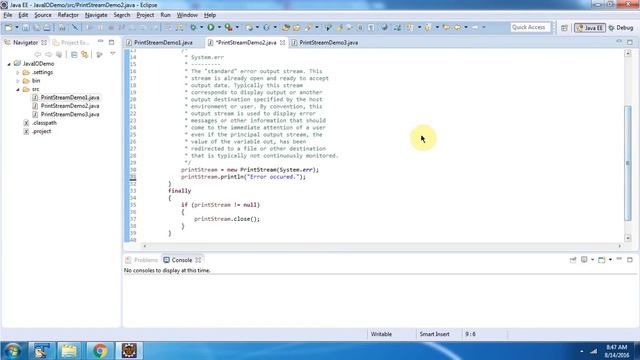Screen dimensions: 640x360
Task: Toggle Link with Editor in Navigator
Action: (x=84, y=54)
